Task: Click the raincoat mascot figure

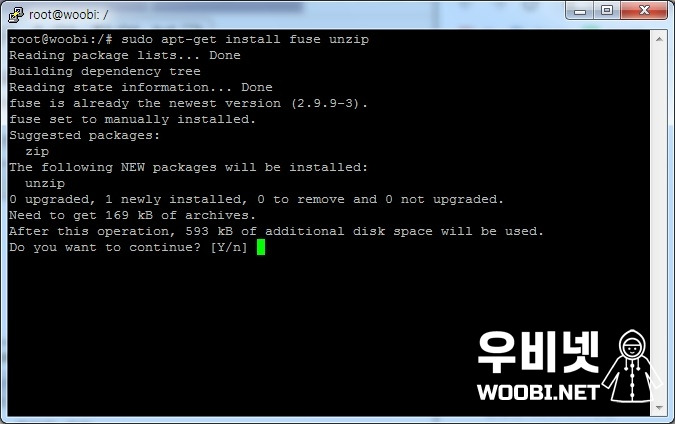Action: coord(632,366)
